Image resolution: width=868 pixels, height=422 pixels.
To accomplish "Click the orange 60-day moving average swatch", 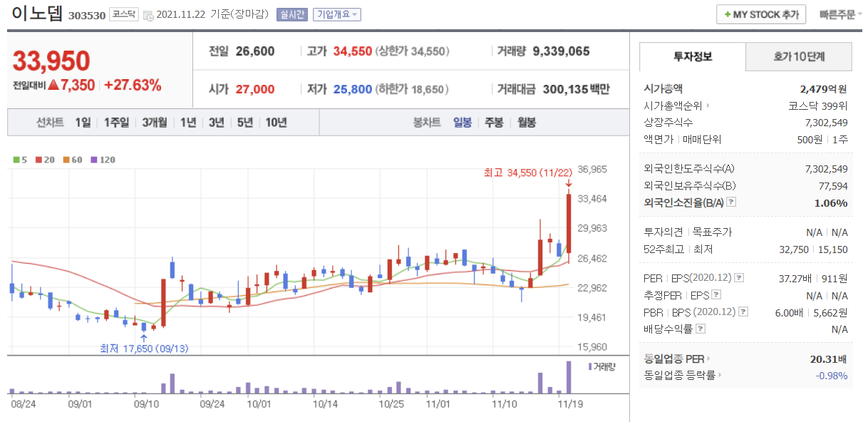I will click(66, 160).
